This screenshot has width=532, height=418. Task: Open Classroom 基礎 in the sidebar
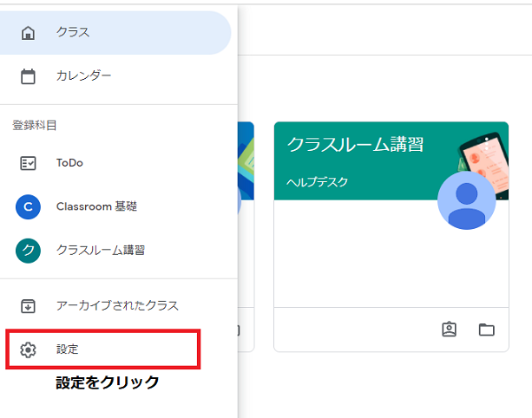[115, 206]
